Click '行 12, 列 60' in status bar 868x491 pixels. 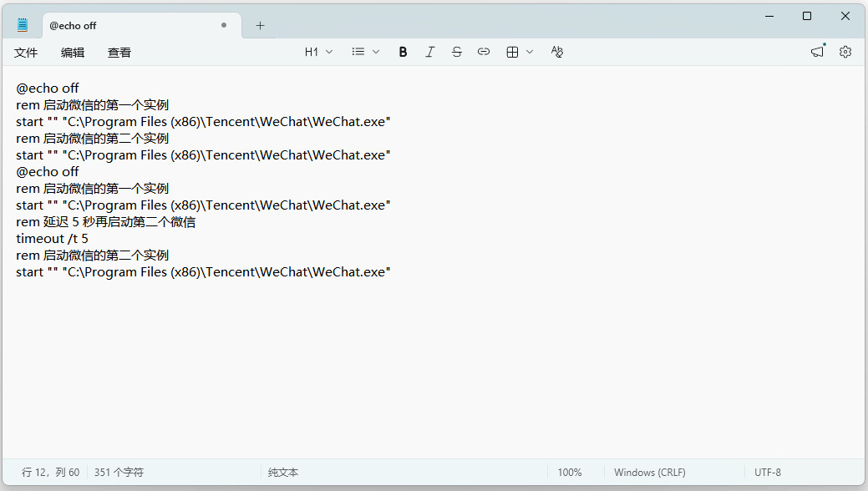click(x=50, y=472)
